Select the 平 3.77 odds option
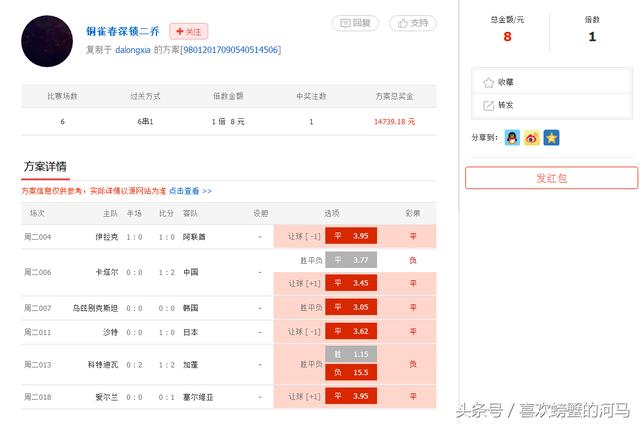This screenshot has height=424, width=640. [x=350, y=260]
